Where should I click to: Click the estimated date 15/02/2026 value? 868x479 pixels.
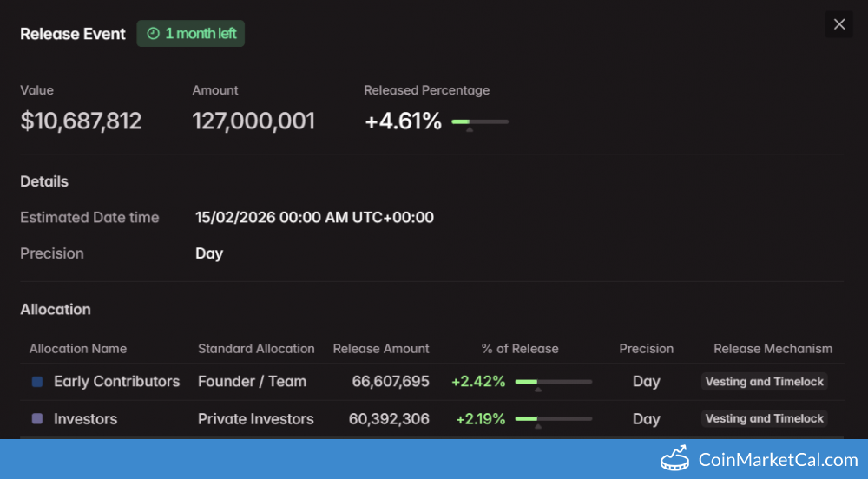point(314,218)
